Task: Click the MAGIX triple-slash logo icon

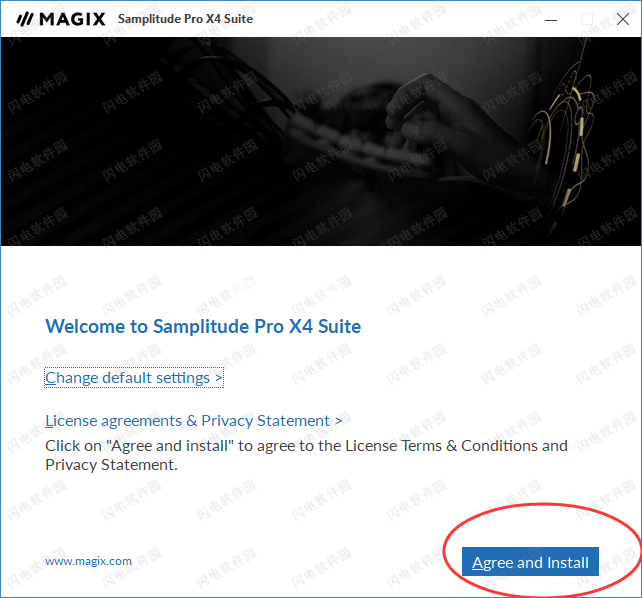Action: (x=25, y=19)
